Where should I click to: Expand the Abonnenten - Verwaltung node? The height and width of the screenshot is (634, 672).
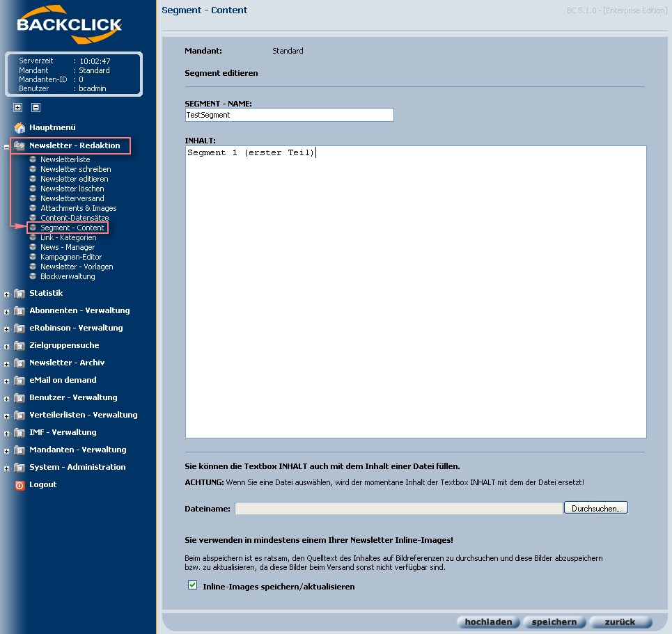click(6, 312)
